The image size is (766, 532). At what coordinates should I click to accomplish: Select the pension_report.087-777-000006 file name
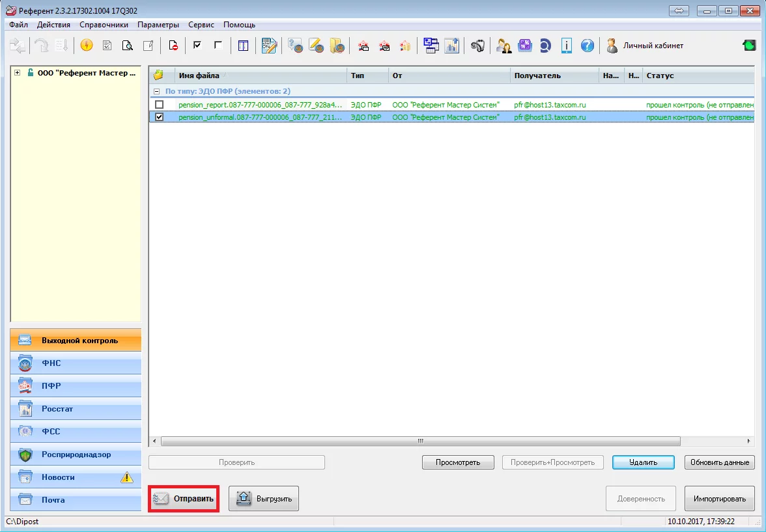(261, 105)
